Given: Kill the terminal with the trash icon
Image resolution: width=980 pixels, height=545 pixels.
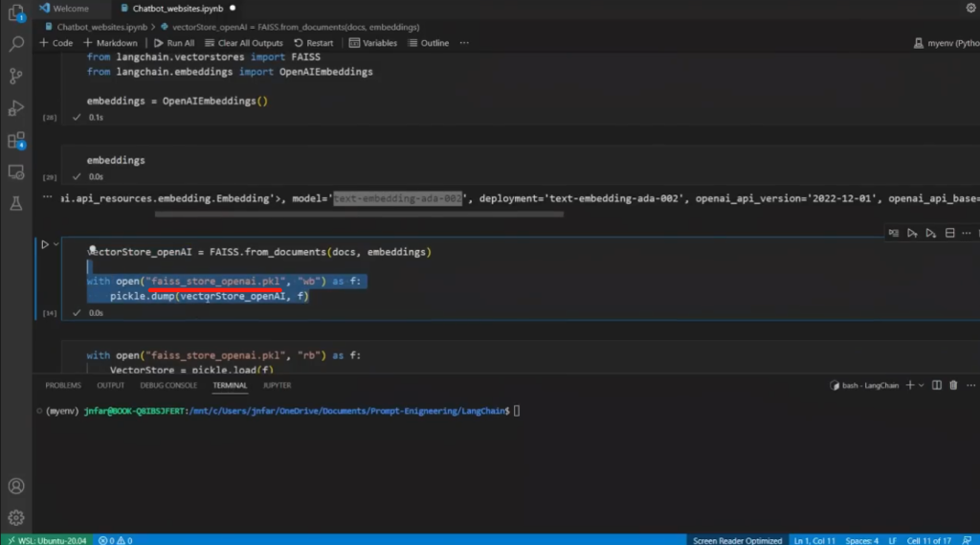Looking at the screenshot, I should coord(952,385).
